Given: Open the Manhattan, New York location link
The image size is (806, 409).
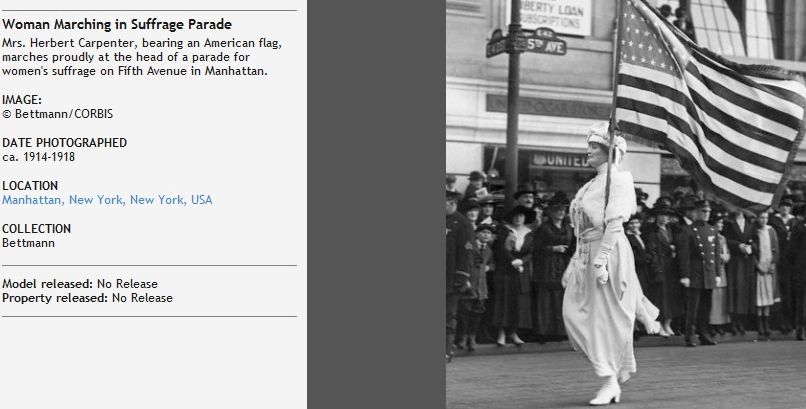Looking at the screenshot, I should coord(107,200).
